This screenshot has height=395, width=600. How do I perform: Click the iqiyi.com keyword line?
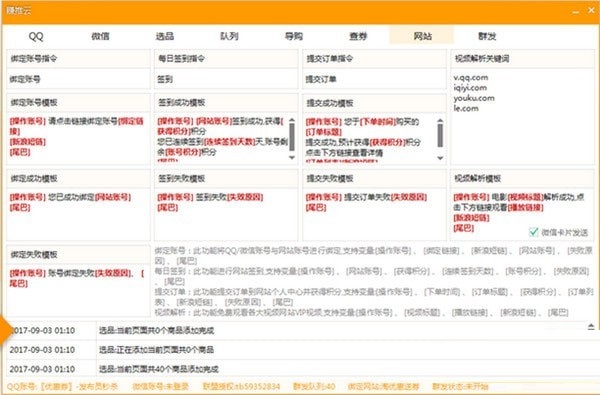coord(470,88)
